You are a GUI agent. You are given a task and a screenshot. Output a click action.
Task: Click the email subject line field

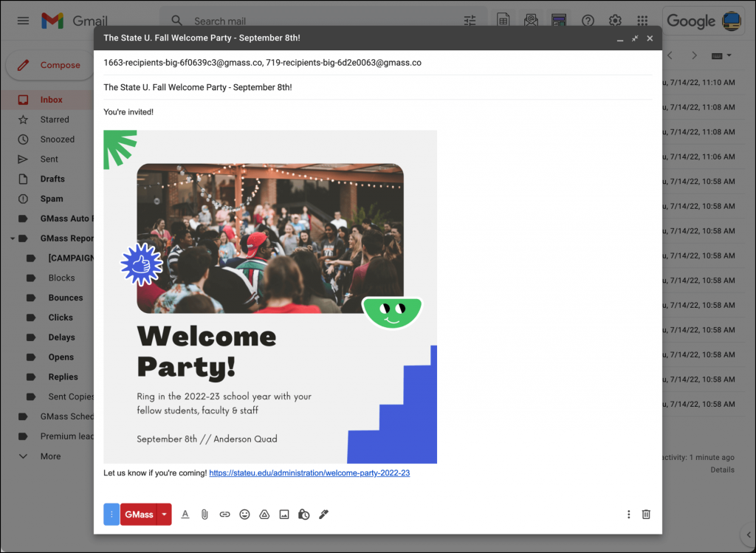point(295,87)
